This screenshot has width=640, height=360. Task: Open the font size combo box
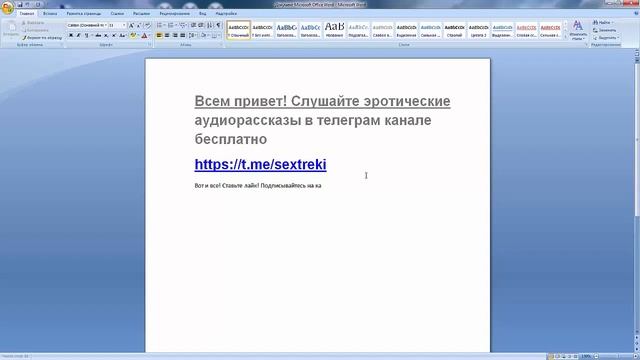[117, 25]
